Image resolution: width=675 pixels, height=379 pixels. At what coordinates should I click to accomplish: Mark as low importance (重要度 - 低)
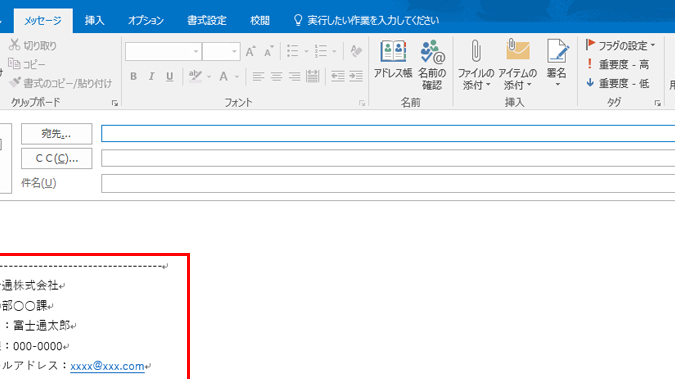617,83
